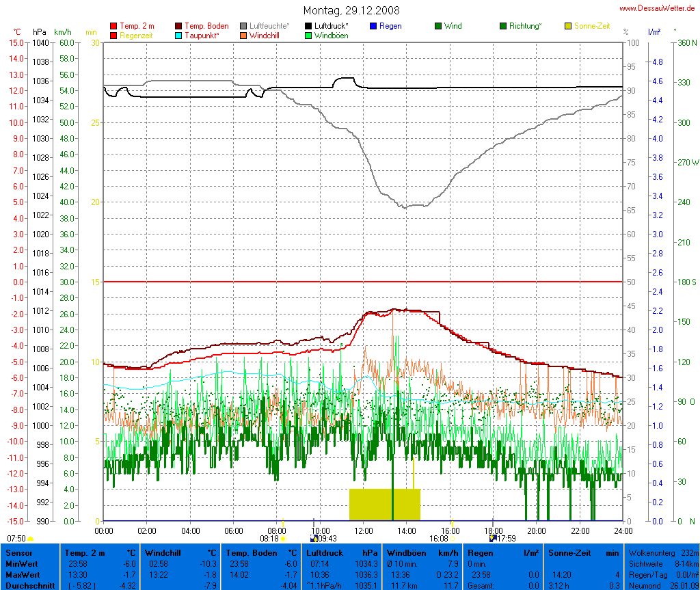Click the dark red Temp. Boden legend square
Image resolution: width=700 pixels, height=590 pixels.
click(179, 26)
